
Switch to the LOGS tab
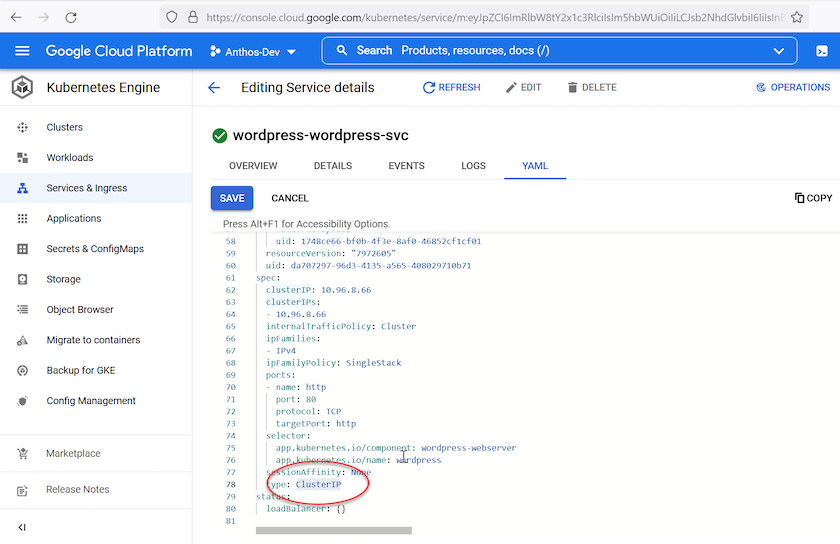(473, 166)
